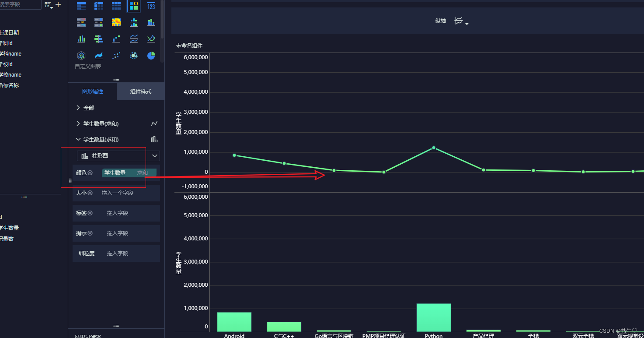Screen dimensions: 644x338
Task: Select the highlighted custom chart type icon
Action: pos(134,6)
